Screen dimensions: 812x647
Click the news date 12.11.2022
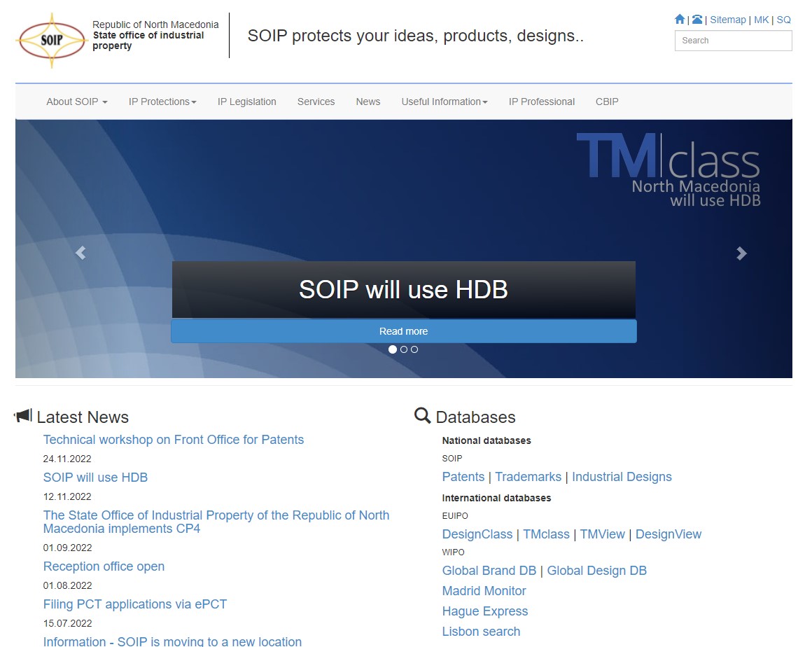click(x=67, y=496)
